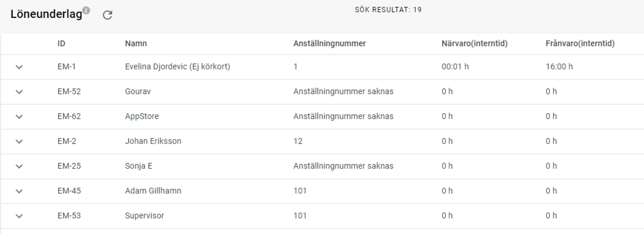Click Adam Gillhamn's name
Screen dimensions: 644x234
click(153, 191)
